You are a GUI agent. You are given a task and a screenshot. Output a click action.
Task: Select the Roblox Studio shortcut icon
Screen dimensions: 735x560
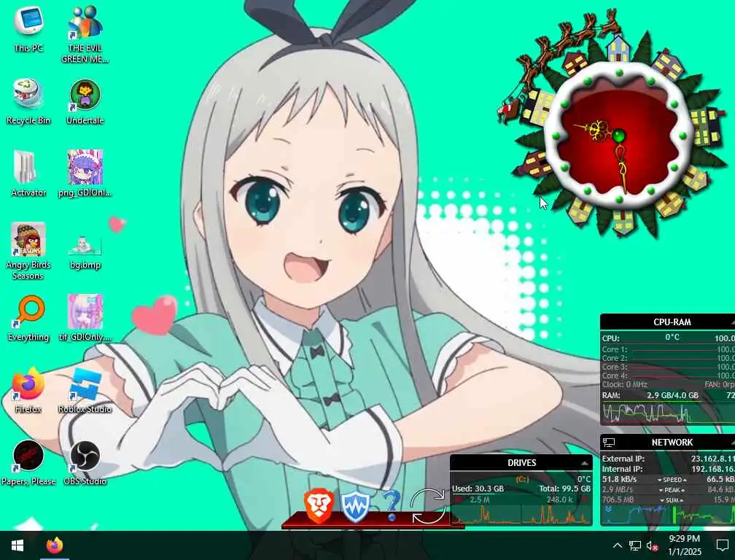[x=85, y=390]
